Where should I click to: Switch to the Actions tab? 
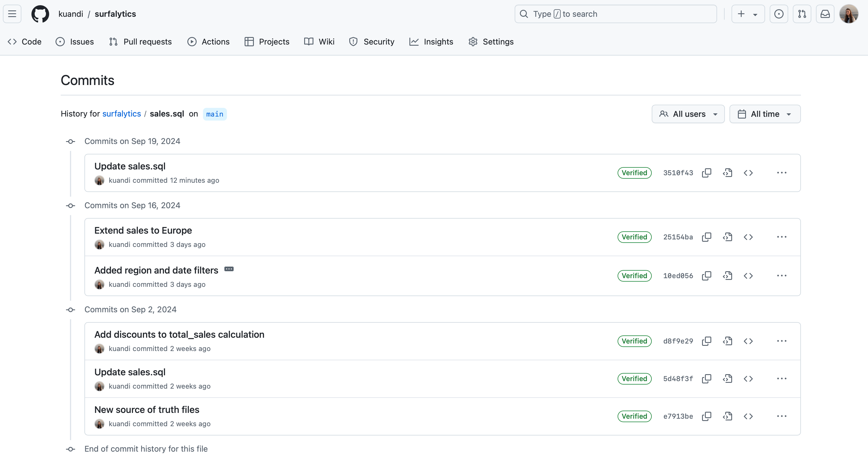pos(208,42)
